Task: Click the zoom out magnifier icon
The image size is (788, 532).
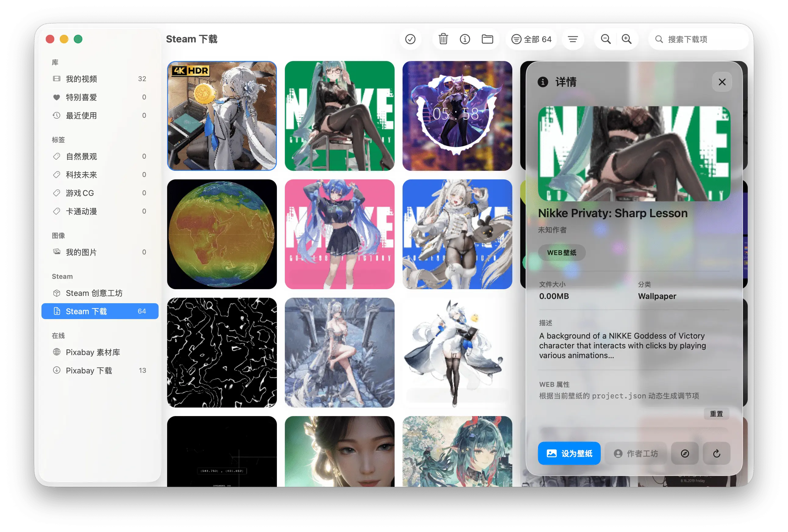Action: [606, 39]
